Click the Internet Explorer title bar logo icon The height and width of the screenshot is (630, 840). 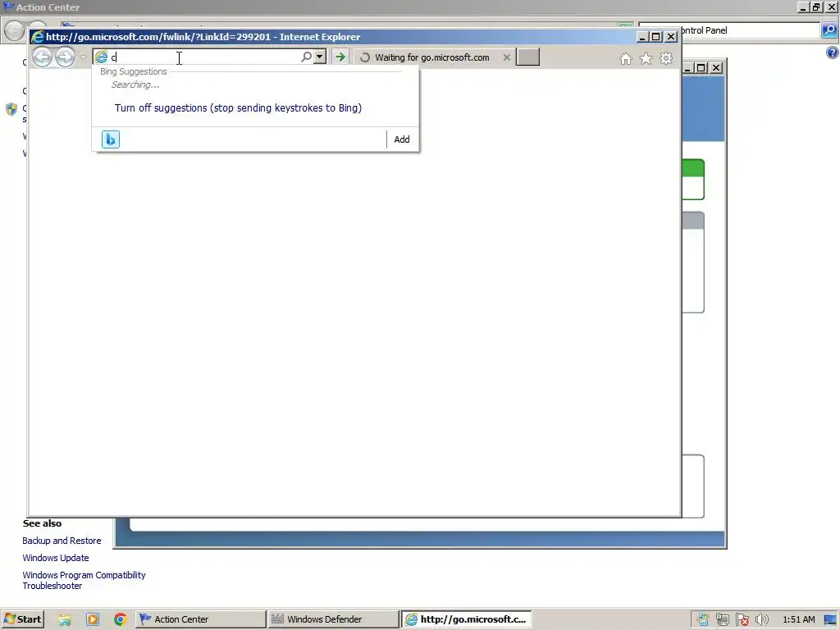click(x=37, y=36)
